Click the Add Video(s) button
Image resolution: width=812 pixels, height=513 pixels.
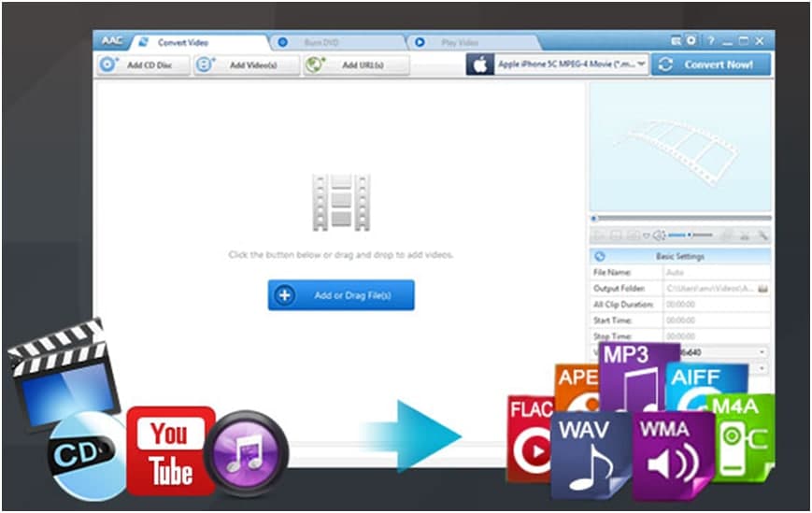pyautogui.click(x=247, y=64)
